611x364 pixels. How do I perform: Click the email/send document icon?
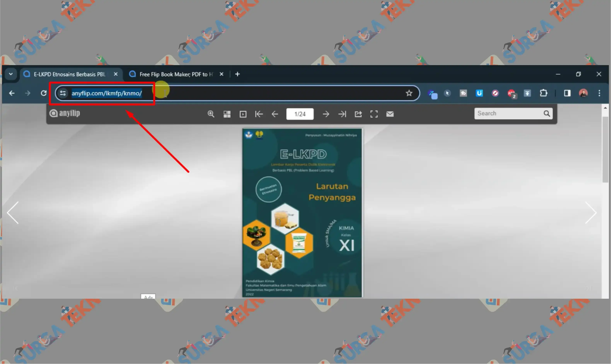click(389, 114)
